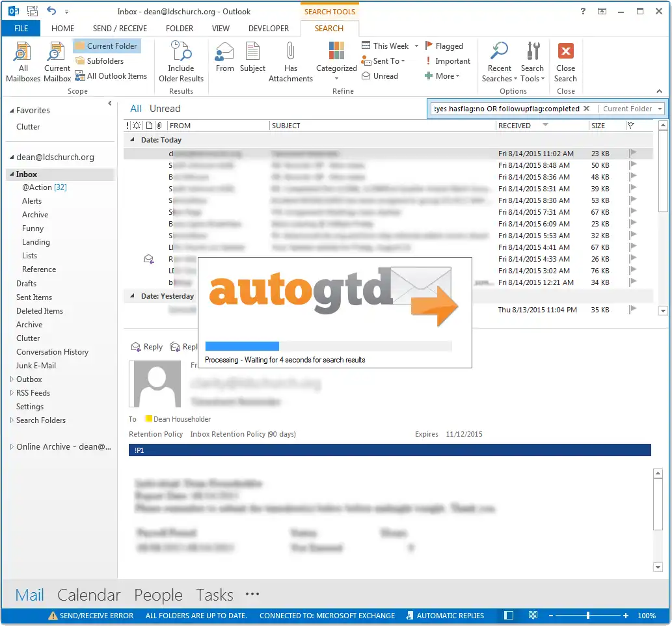Image resolution: width=672 pixels, height=626 pixels.
Task: Switch to FOLDER ribbon tab
Action: pos(180,28)
